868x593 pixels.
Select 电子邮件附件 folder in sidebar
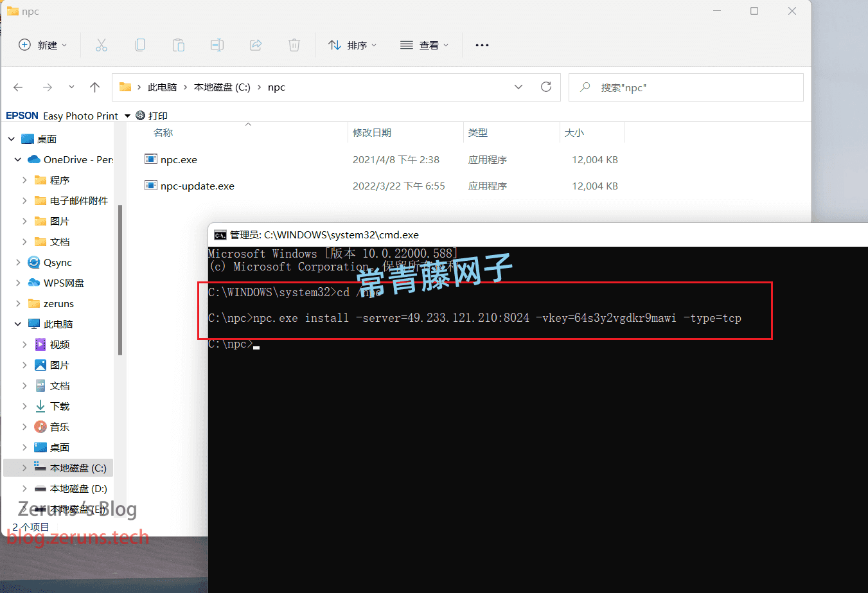[x=79, y=200]
